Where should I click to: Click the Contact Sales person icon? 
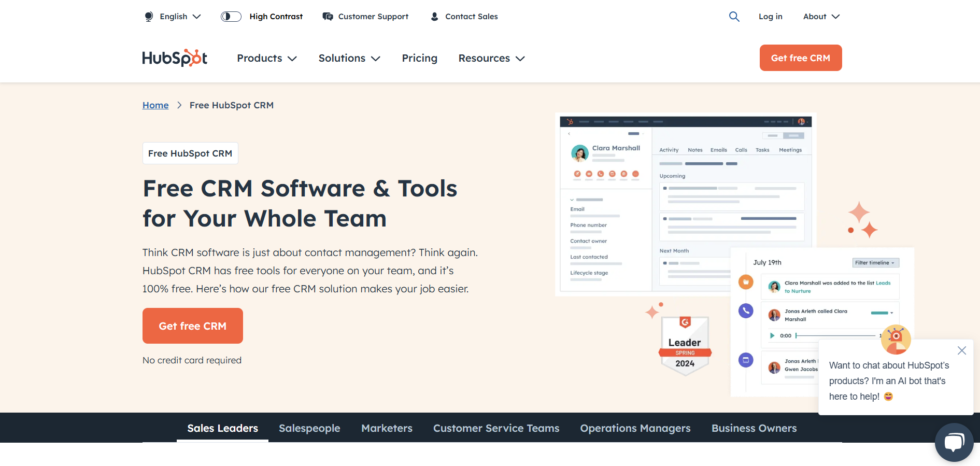point(434,17)
